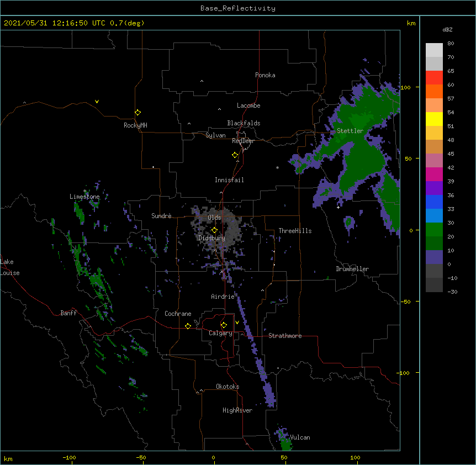Select the blue 33-36 dBZ legend swatch
This screenshot has width=476, height=465.
click(x=434, y=202)
